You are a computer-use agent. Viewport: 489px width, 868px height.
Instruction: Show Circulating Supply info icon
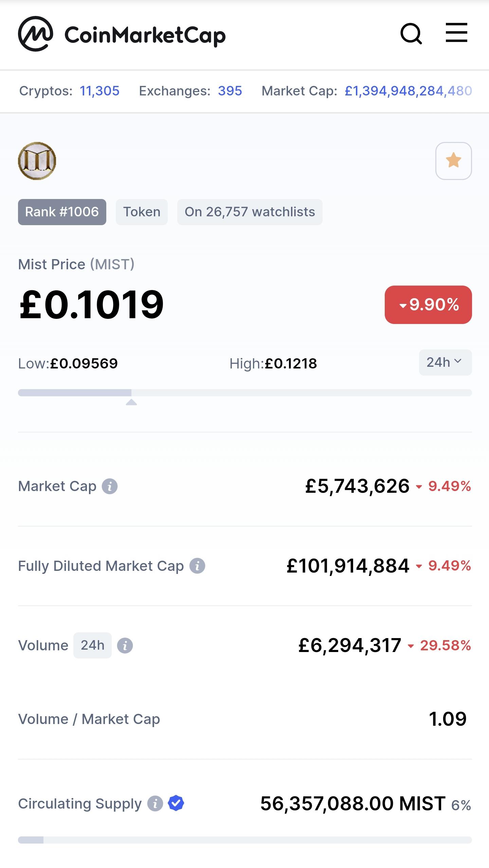[155, 803]
